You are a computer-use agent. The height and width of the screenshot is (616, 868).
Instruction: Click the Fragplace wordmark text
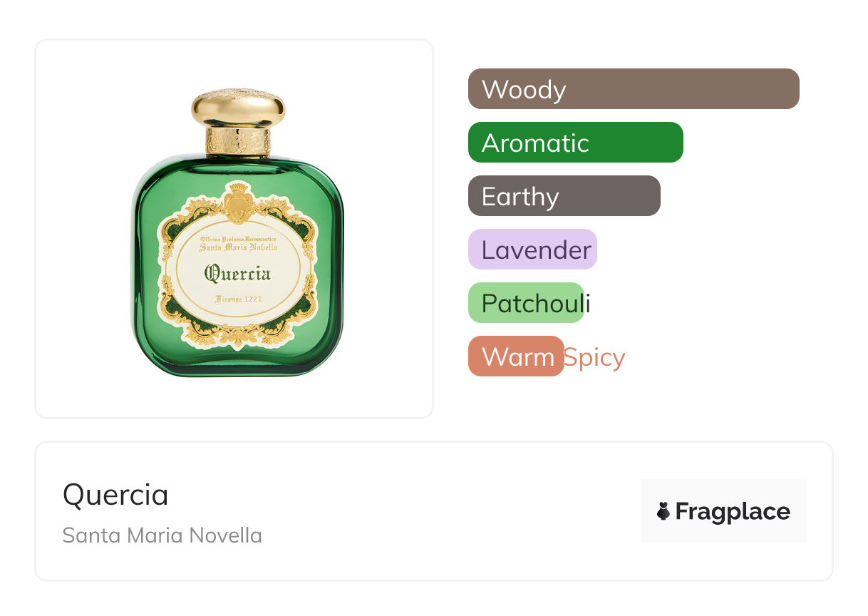733,511
